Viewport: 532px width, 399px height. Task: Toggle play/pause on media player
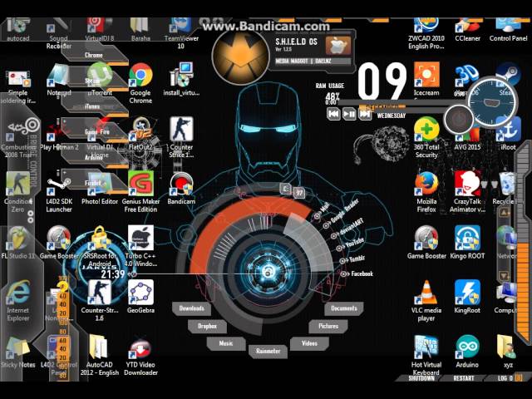click(x=349, y=114)
